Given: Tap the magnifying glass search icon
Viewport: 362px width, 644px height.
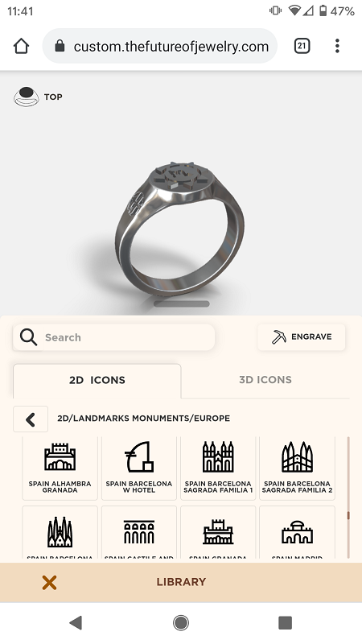Looking at the screenshot, I should tap(28, 337).
